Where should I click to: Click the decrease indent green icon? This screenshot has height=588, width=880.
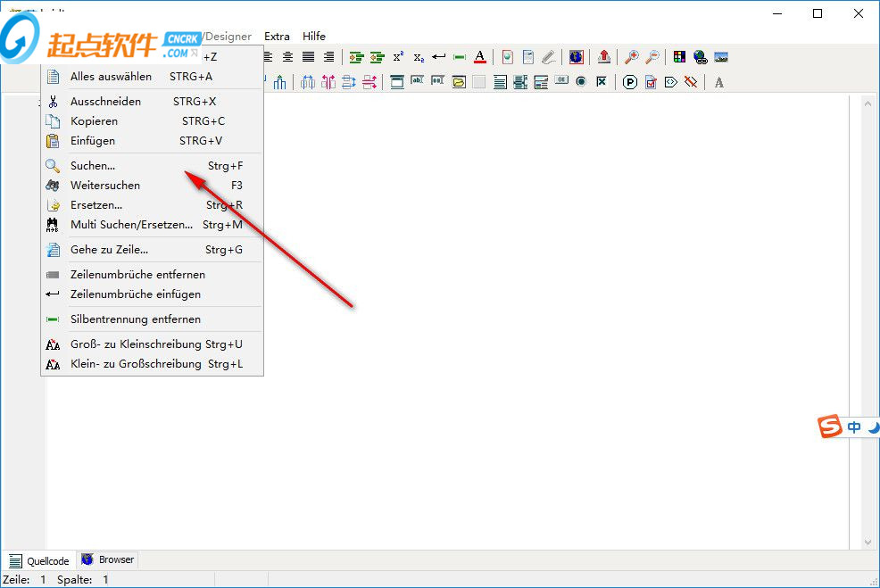click(378, 57)
